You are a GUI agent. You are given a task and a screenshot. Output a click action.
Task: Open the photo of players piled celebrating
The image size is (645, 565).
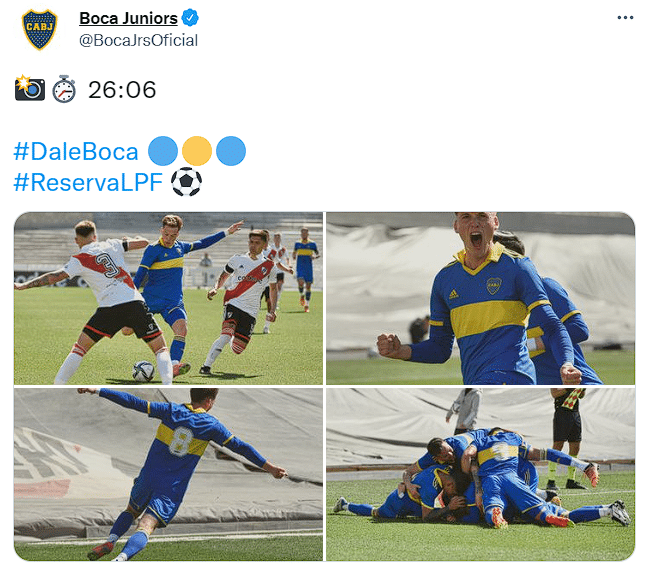pos(480,475)
